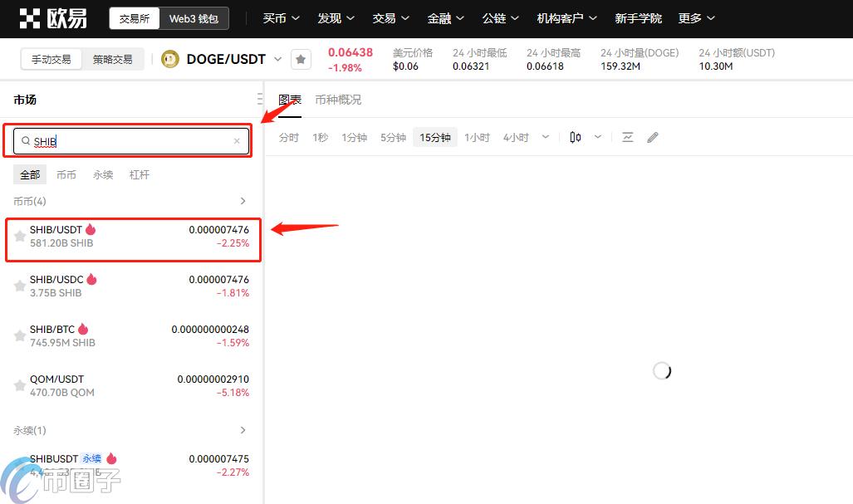
Task: Switch to the 图表 tab
Action: click(289, 100)
